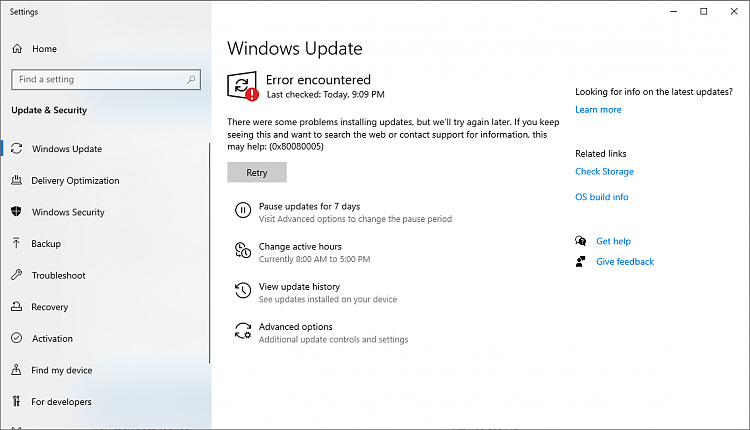Open Change active hours
The height and width of the screenshot is (430, 750).
(300, 246)
